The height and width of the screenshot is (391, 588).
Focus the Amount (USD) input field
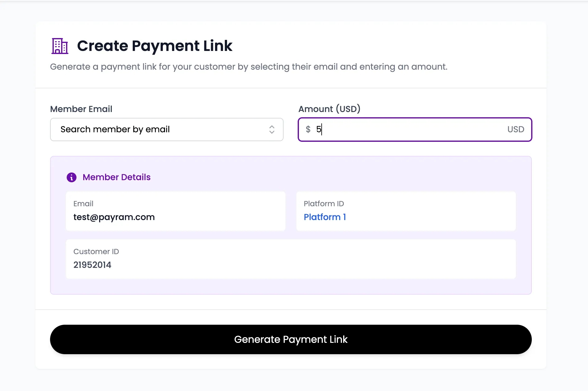point(412,130)
